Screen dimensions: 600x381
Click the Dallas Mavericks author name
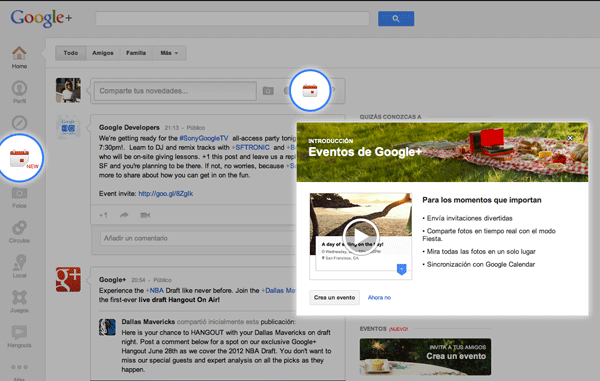[148, 322]
